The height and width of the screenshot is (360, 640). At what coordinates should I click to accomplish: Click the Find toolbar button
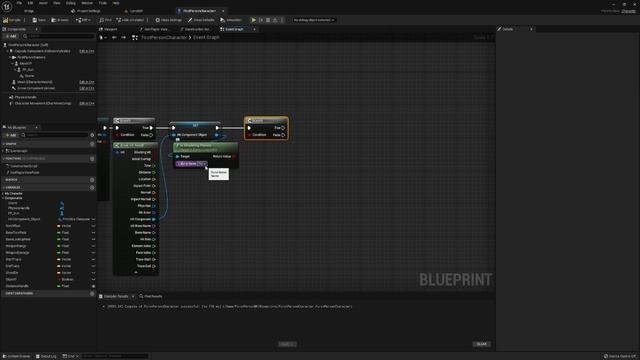click(x=106, y=20)
